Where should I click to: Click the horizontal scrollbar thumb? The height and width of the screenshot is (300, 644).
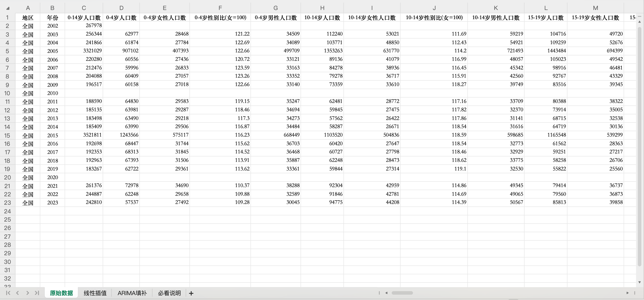coord(402,293)
